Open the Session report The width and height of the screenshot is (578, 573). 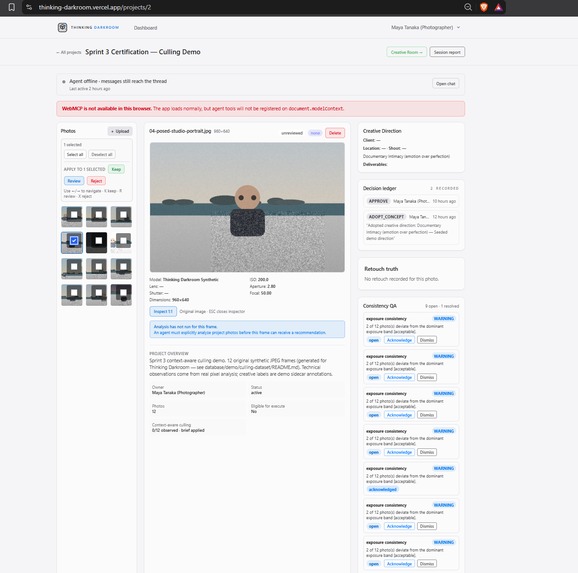(447, 52)
